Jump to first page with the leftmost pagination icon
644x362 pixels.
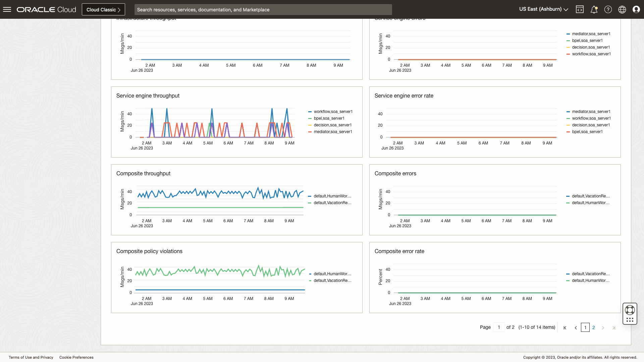pyautogui.click(x=565, y=328)
